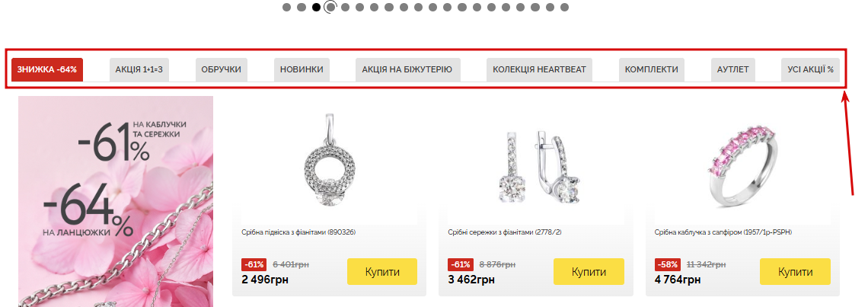Open the НОВИНКИ tab
This screenshot has width=868, height=307.
coord(302,70)
